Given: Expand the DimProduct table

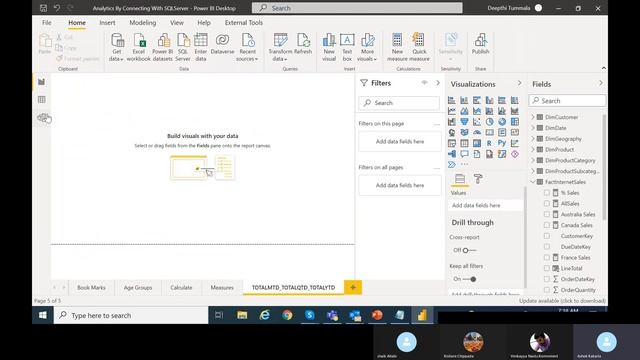Looking at the screenshot, I should click(533, 149).
